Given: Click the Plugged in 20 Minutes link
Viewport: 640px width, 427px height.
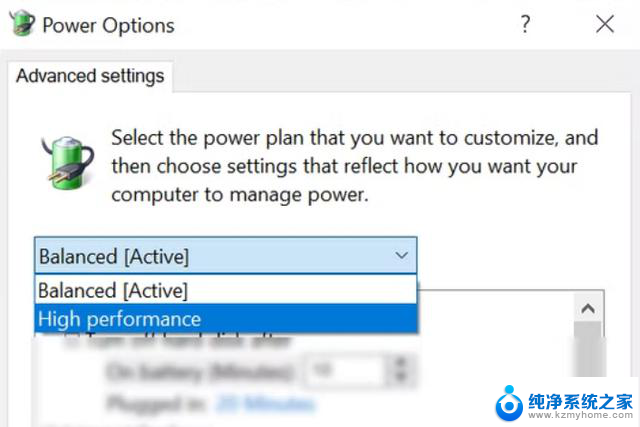Looking at the screenshot, I should click(265, 404).
